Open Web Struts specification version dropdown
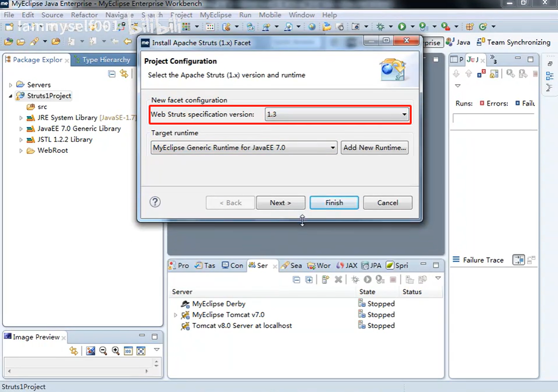558x392 pixels. (337, 114)
